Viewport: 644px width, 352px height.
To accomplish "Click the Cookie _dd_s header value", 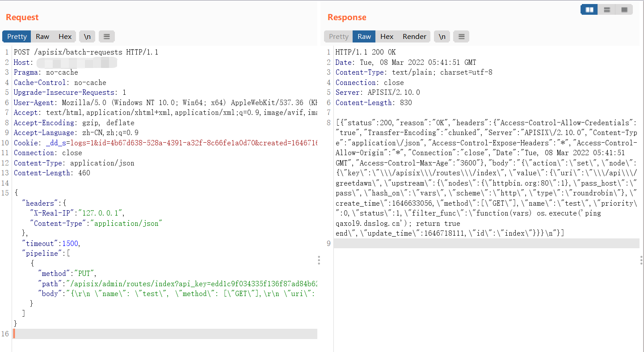I will tap(181, 143).
